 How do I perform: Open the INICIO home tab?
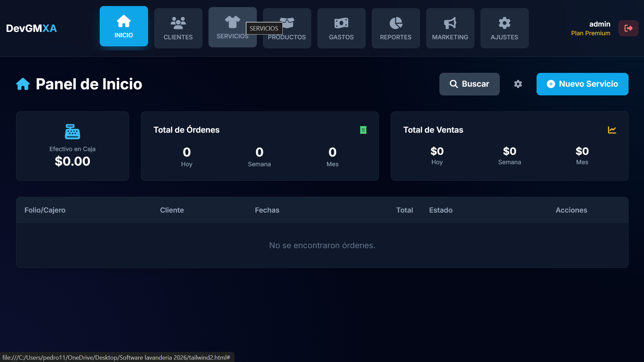pyautogui.click(x=124, y=26)
